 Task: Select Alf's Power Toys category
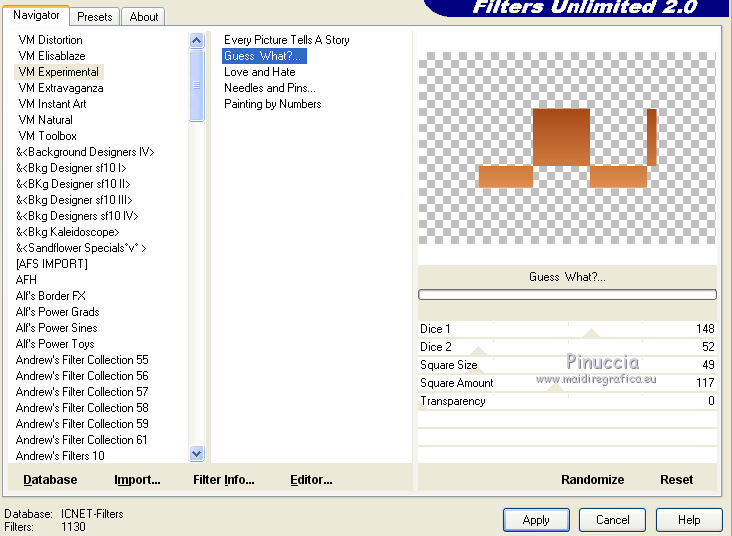55,344
